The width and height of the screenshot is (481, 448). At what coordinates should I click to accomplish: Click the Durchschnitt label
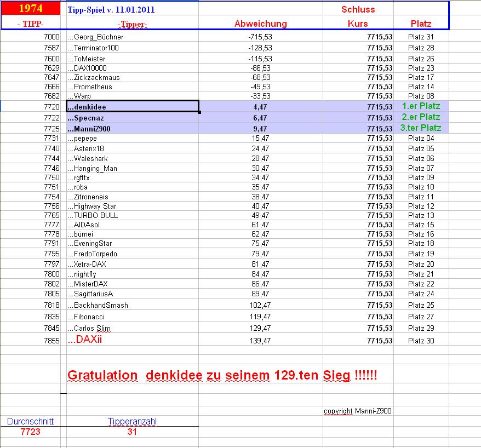point(30,421)
